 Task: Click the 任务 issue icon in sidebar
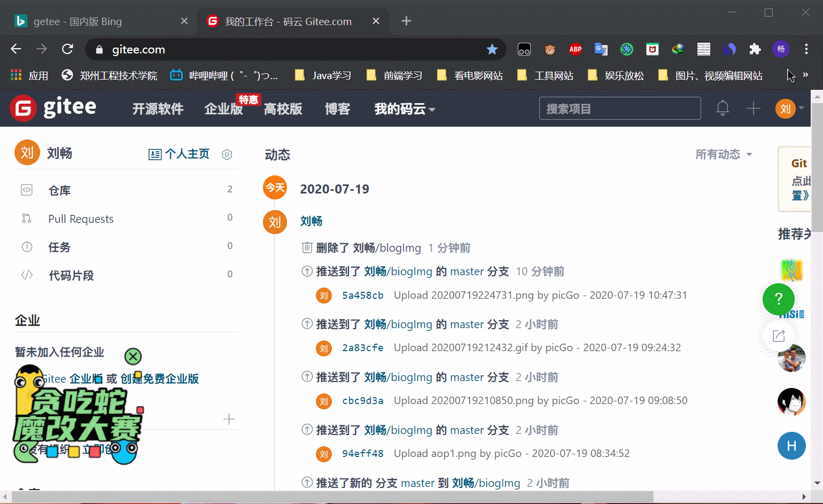[27, 247]
